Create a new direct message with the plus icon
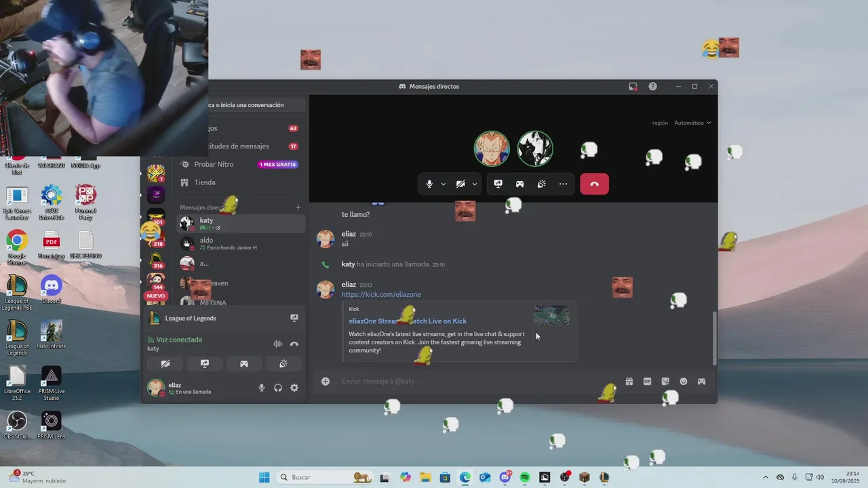868x488 pixels. 298,207
